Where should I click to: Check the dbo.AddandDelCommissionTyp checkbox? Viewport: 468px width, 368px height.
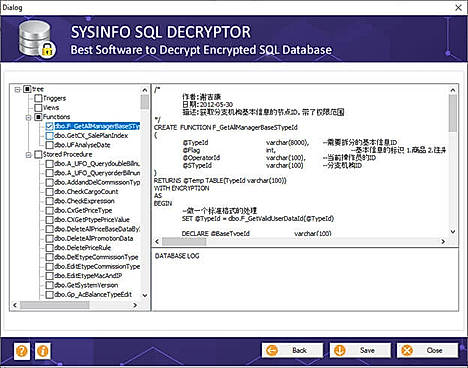(49, 182)
